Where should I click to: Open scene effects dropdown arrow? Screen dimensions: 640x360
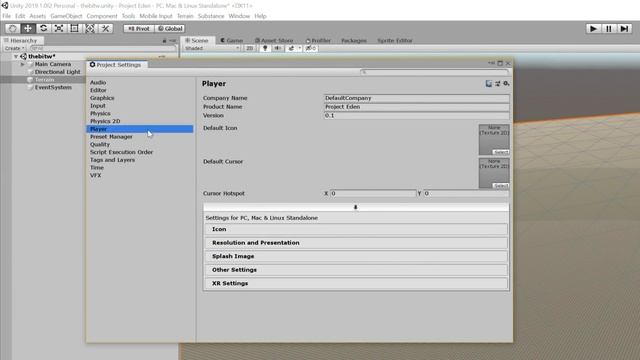coord(300,48)
